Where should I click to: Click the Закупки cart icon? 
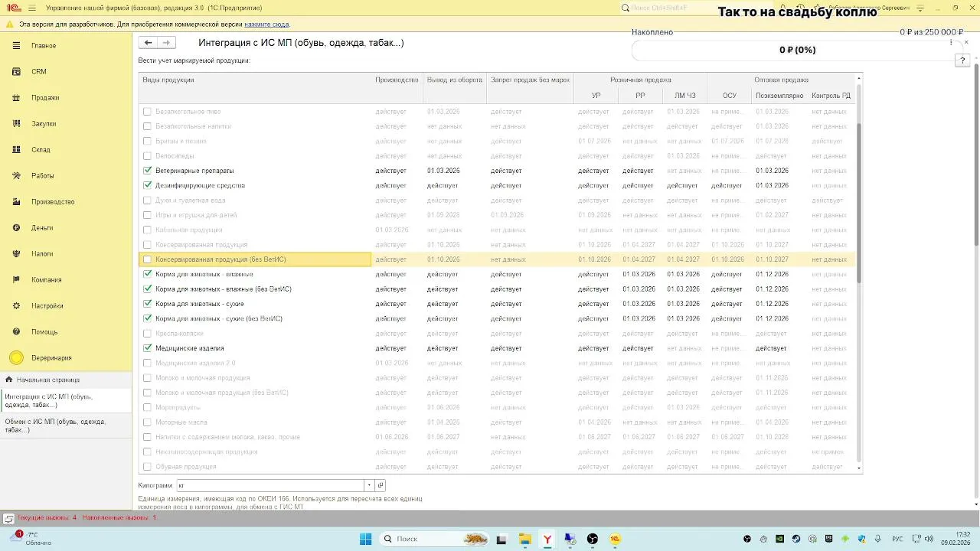pos(16,124)
